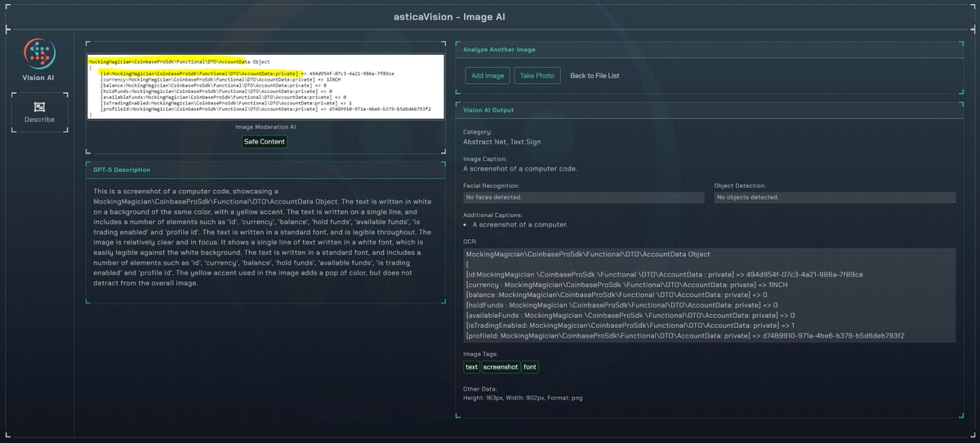
Task: Click the Image Tags label
Action: (x=480, y=353)
